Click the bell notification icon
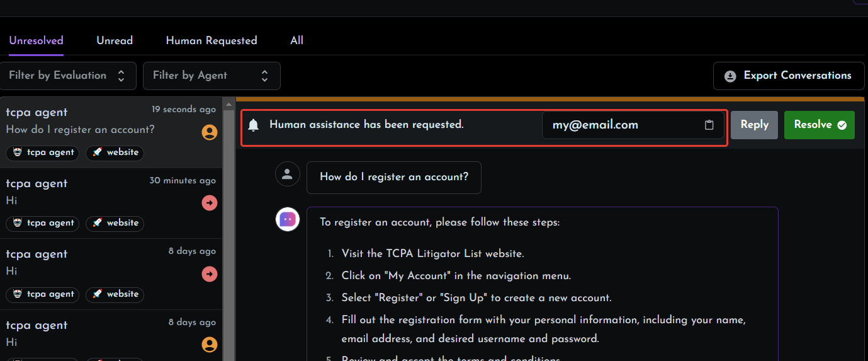 [254, 125]
